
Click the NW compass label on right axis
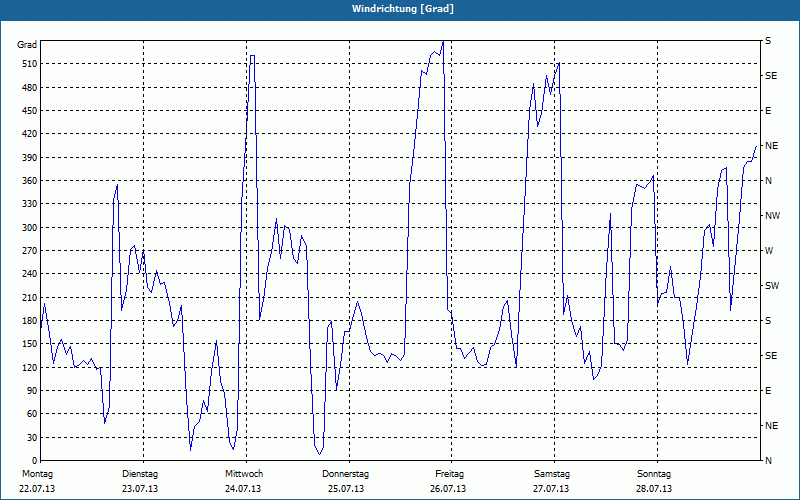(772, 216)
